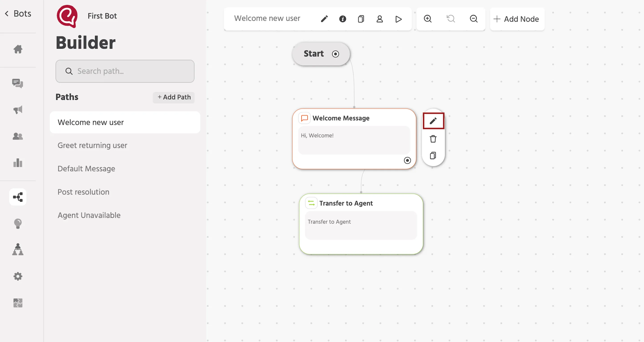Click Add Path to create new bot path
Viewport: 644px width, 342px height.
click(x=173, y=97)
